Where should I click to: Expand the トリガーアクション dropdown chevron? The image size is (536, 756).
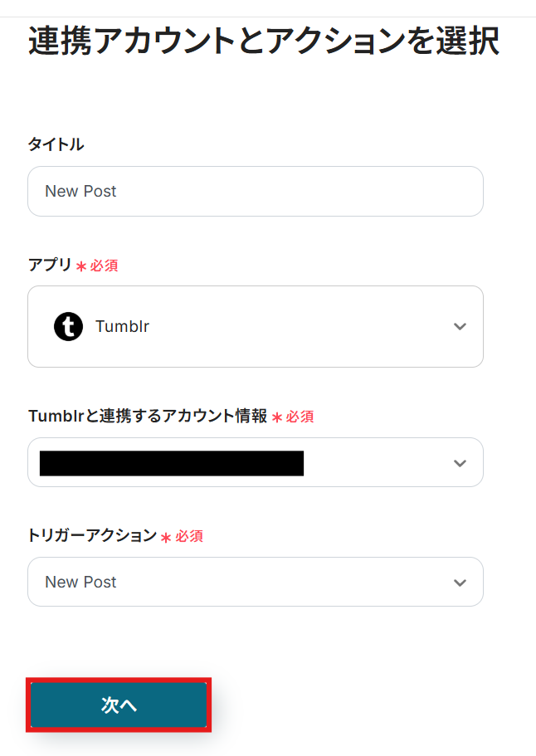coord(460,582)
